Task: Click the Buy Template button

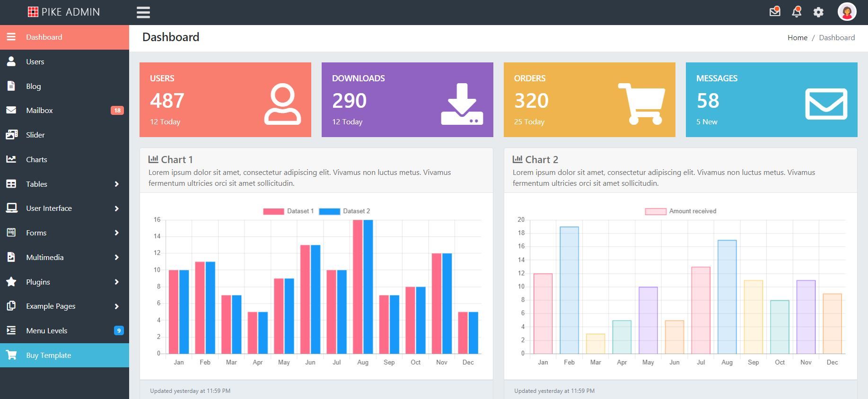Action: tap(64, 355)
